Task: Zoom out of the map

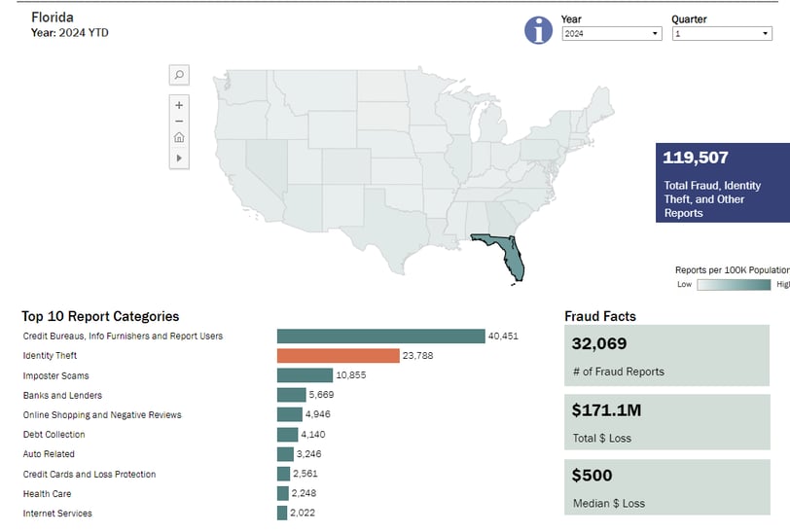Action: pos(179,122)
